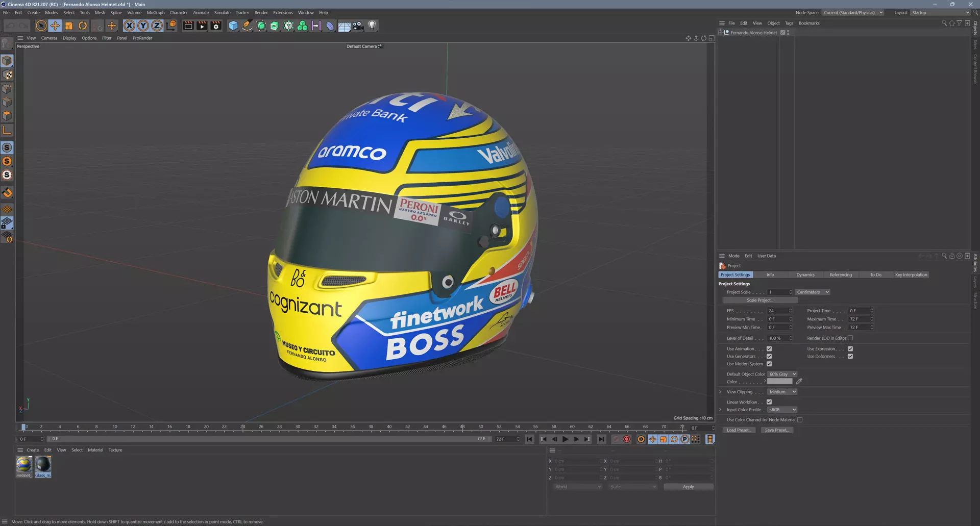
Task: Go to the end of animation
Action: pos(601,439)
